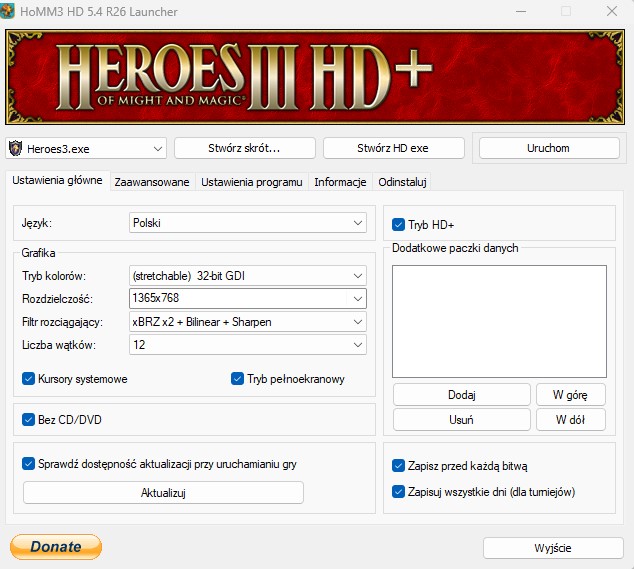Open the Ustawienia programu tab
This screenshot has height=569, width=634.
pos(252,182)
